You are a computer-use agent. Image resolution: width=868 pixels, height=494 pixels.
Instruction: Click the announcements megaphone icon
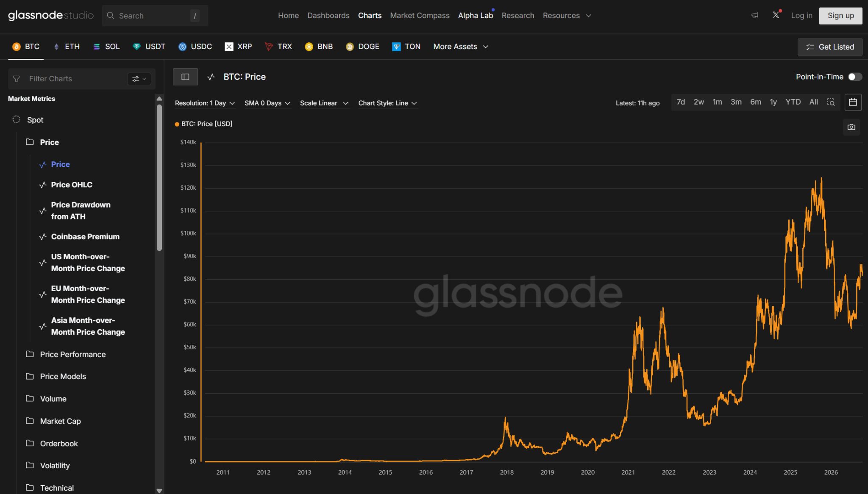[x=755, y=15]
